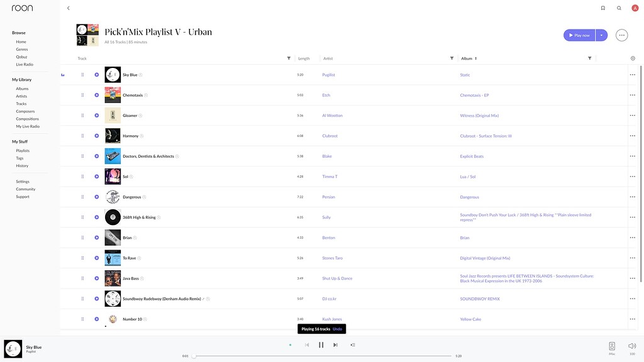Open more options for Harmony row
Viewport: 644px width, 362px height.
point(633,136)
